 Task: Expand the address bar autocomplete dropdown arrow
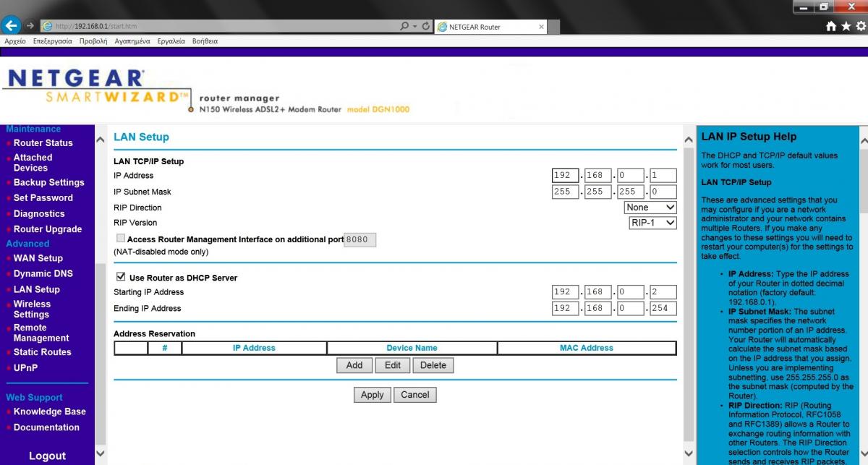click(x=414, y=26)
